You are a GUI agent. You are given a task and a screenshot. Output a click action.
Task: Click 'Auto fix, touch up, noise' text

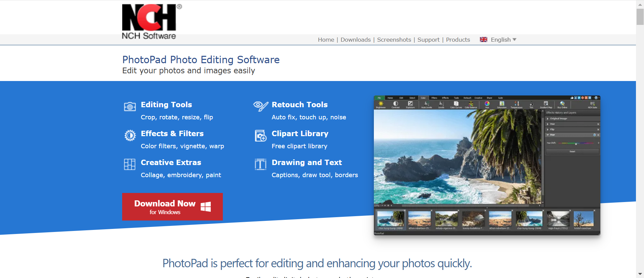(x=309, y=117)
